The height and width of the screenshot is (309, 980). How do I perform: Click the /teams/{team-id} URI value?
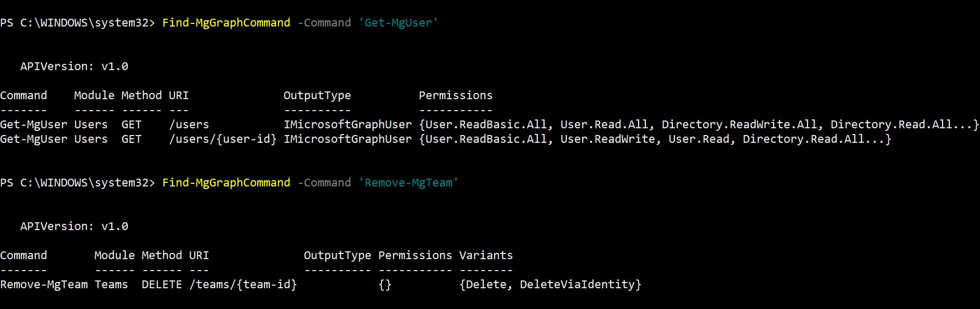(x=243, y=285)
